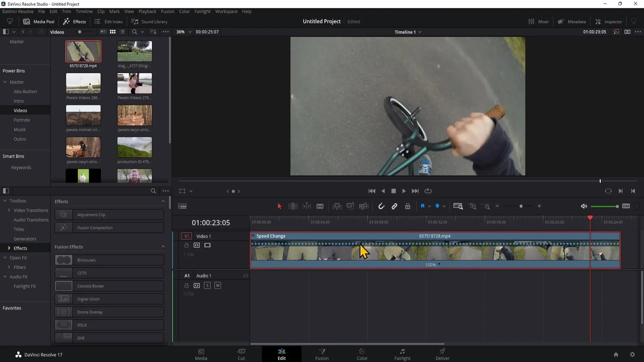Stop playback in the viewer
The image size is (644, 362).
[393, 191]
